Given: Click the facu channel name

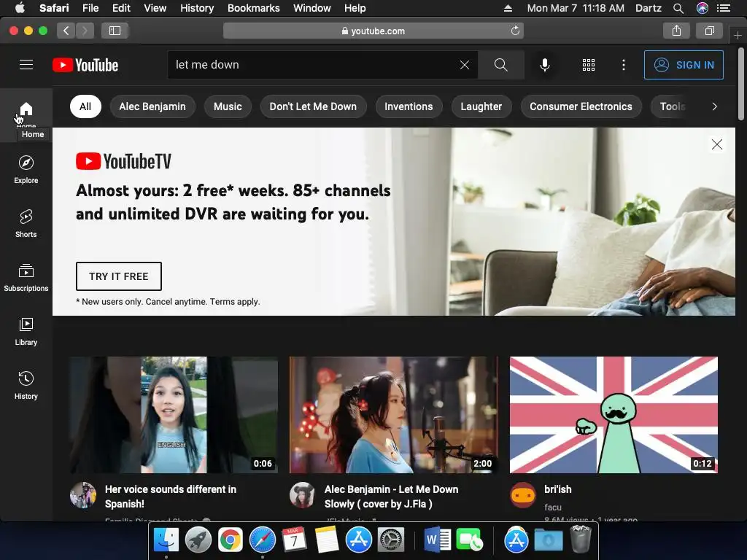Looking at the screenshot, I should 553,507.
